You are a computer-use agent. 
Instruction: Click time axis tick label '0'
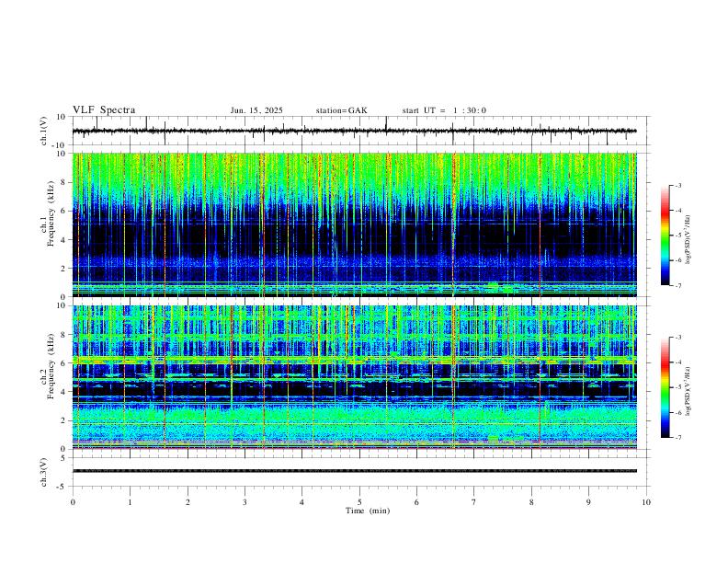(73, 502)
